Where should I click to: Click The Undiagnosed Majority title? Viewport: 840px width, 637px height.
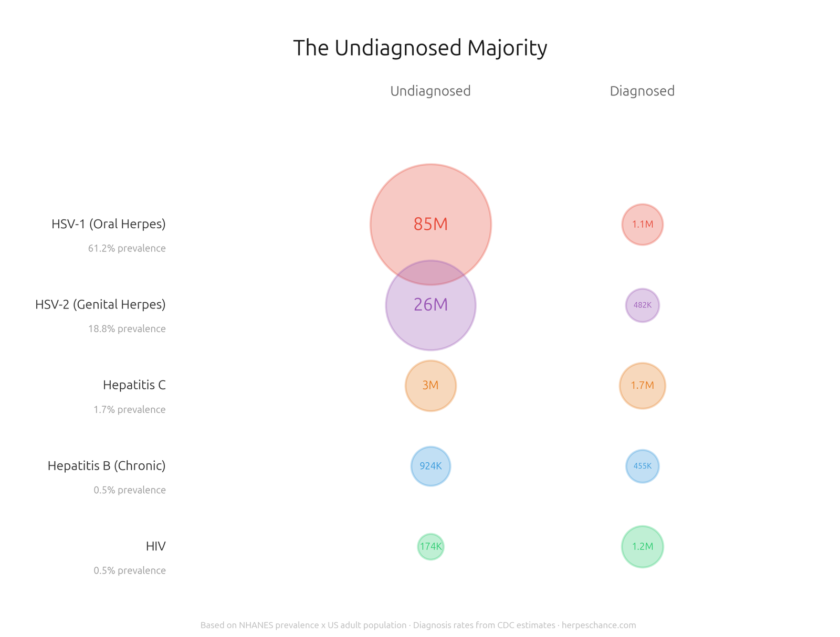420,48
